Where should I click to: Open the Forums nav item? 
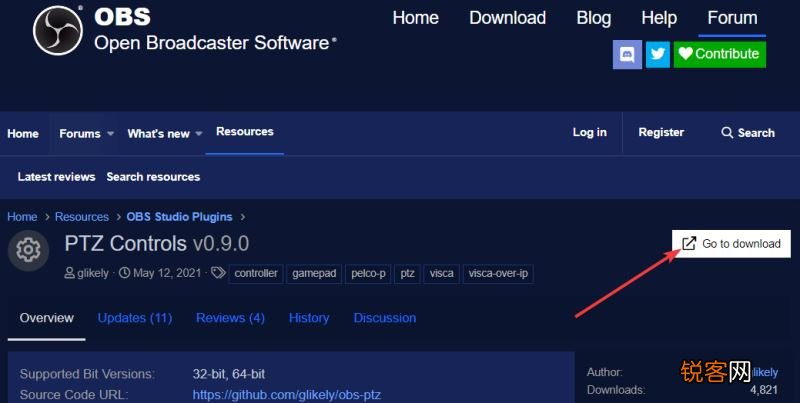(x=80, y=134)
